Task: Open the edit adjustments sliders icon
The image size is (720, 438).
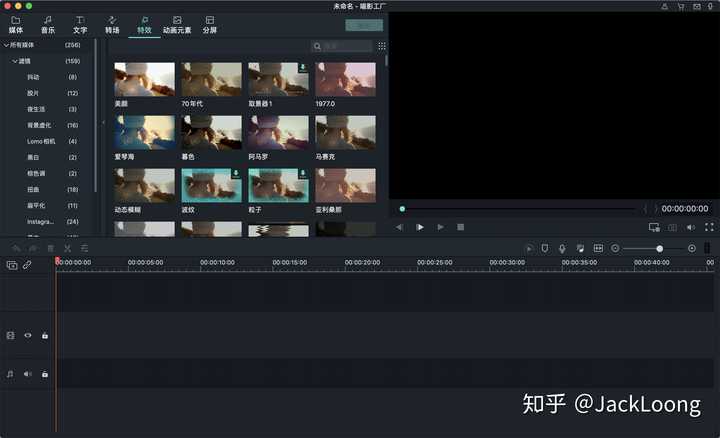Action: click(84, 248)
